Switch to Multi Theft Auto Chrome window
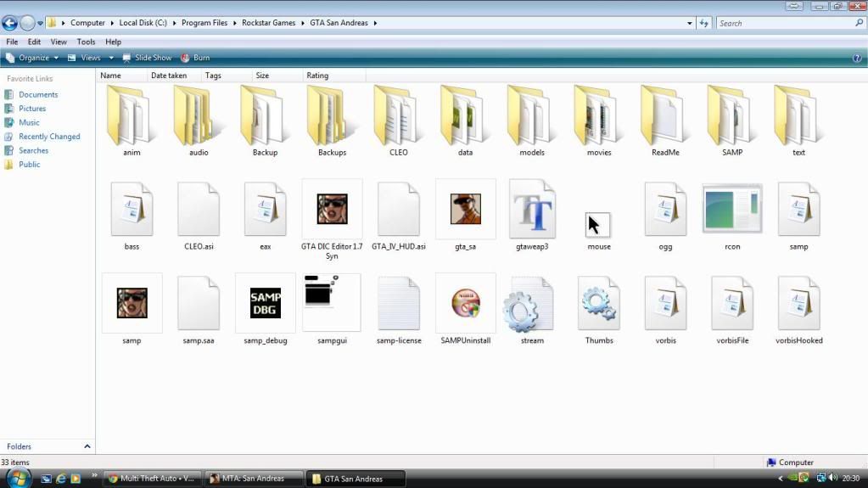The height and width of the screenshot is (488, 868). [152, 479]
